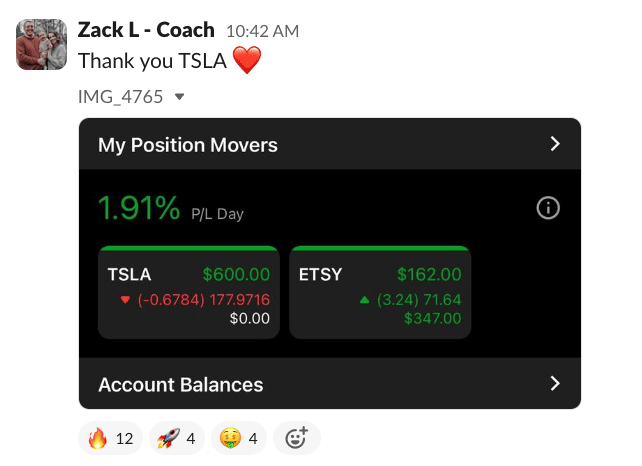This screenshot has height=466, width=642.
Task: Click the red down indicator on TSLA card
Action: click(x=125, y=299)
